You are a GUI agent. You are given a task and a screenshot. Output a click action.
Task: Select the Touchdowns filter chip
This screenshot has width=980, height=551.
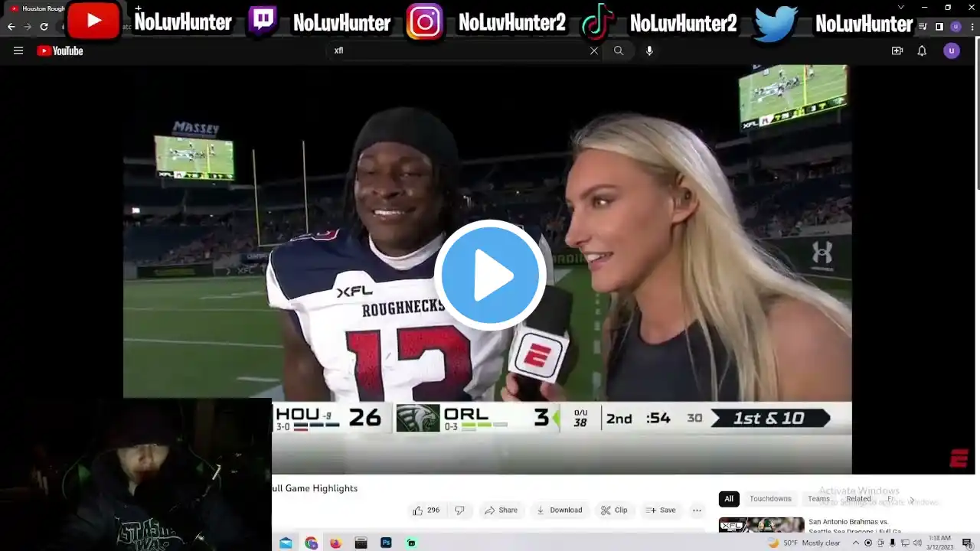[770, 499]
